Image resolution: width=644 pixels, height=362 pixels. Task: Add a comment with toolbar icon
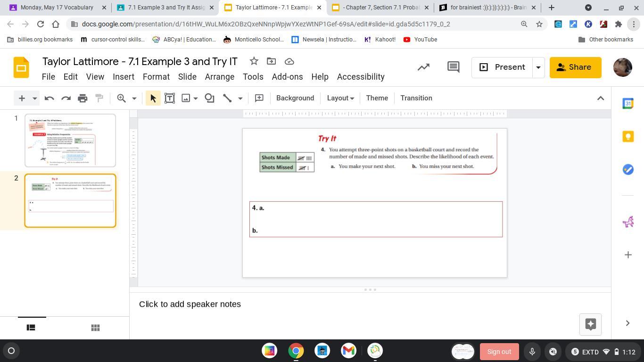point(259,98)
